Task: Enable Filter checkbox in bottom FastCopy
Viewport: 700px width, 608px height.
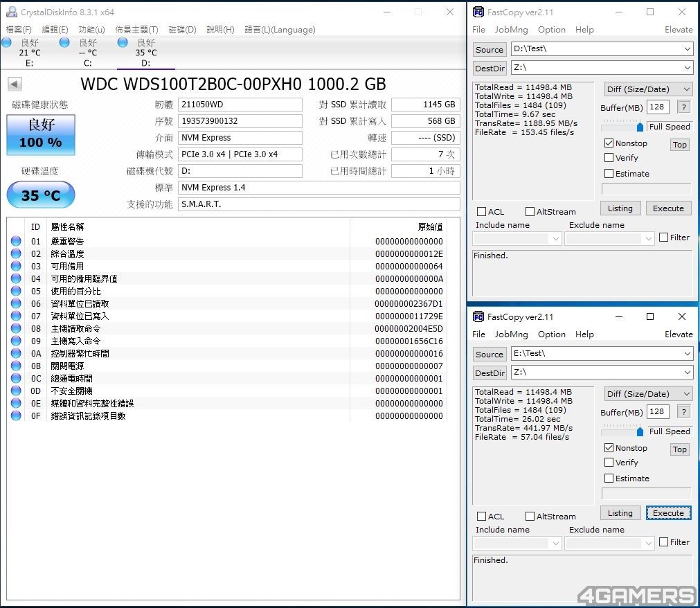Action: pyautogui.click(x=664, y=542)
